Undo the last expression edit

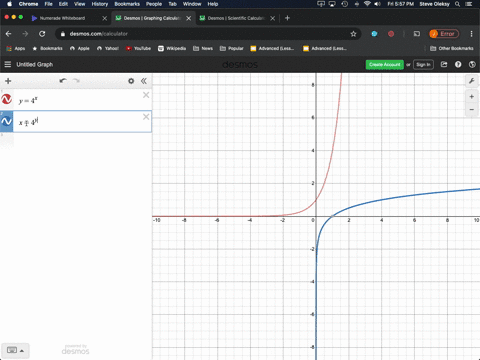pyautogui.click(x=63, y=81)
